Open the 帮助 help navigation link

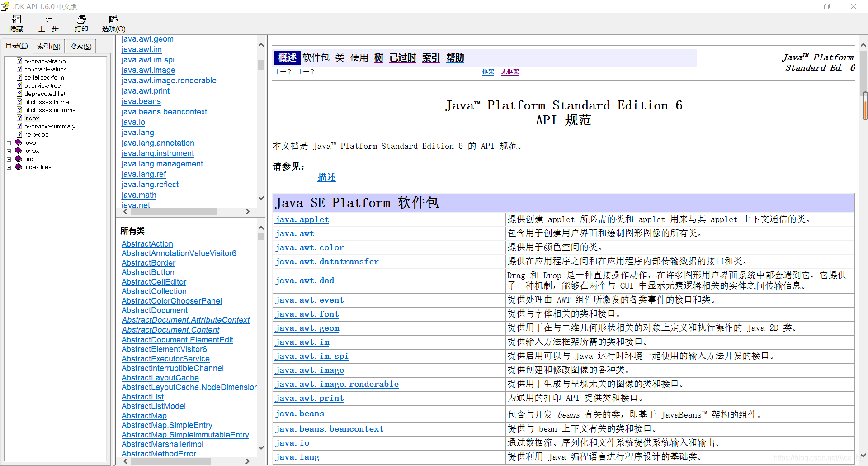click(455, 57)
